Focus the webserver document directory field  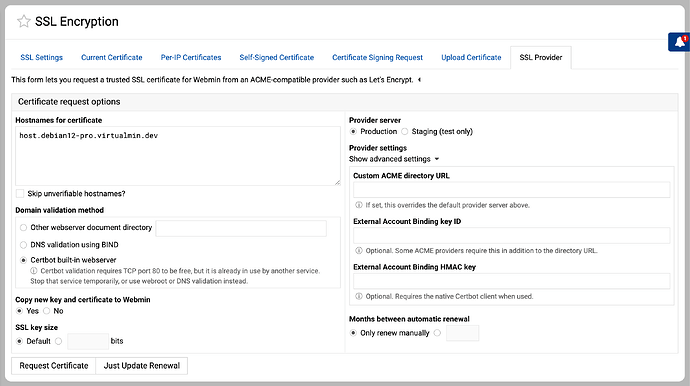[x=241, y=228]
